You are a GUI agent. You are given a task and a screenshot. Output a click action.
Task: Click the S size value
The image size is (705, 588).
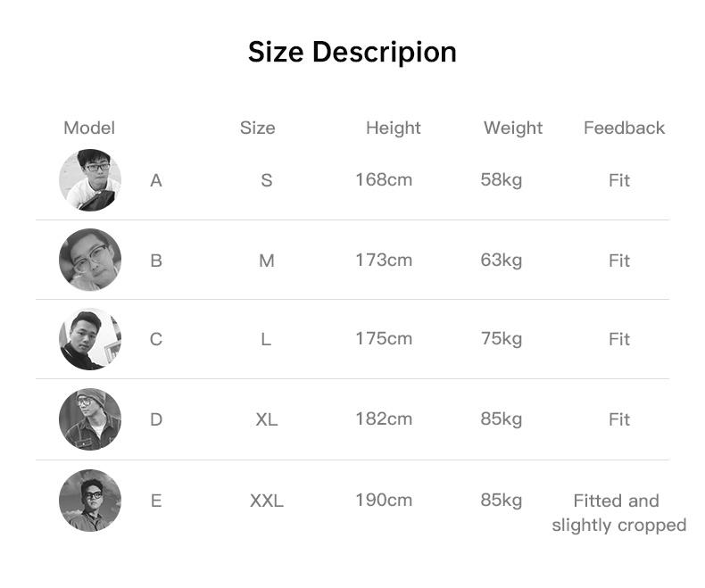click(267, 180)
